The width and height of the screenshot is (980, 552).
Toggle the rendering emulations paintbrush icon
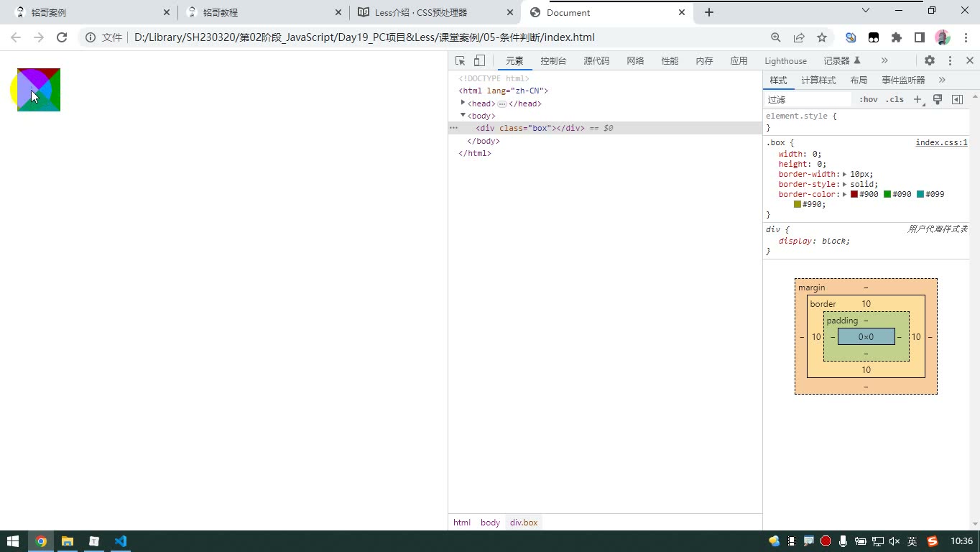click(x=938, y=100)
